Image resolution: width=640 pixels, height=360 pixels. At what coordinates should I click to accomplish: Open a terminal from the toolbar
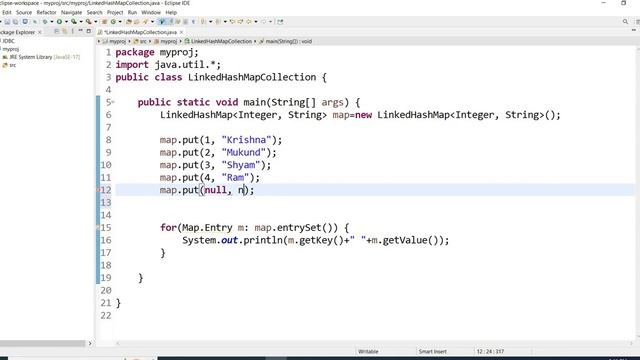(x=25, y=22)
